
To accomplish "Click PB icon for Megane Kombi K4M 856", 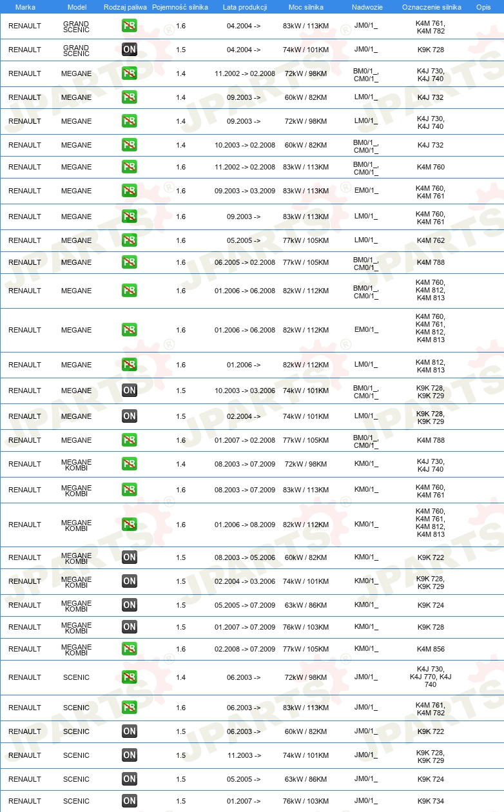I will coord(129,649).
